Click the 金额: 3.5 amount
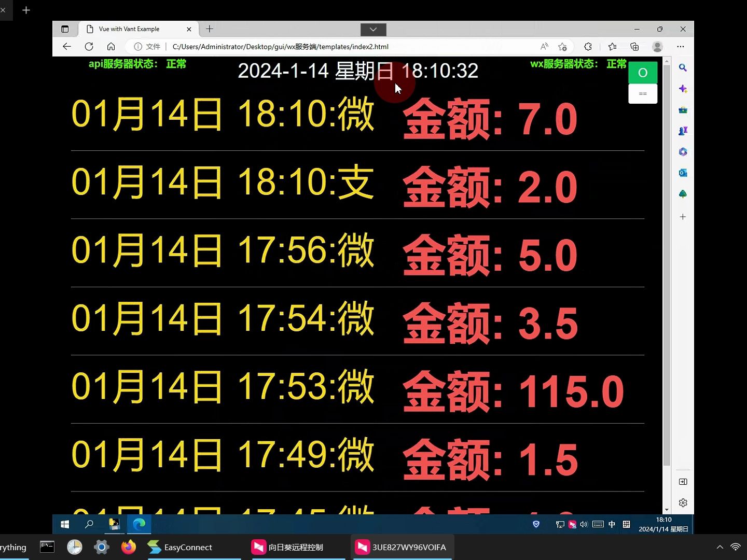Image resolution: width=747 pixels, height=560 pixels. coord(490,324)
